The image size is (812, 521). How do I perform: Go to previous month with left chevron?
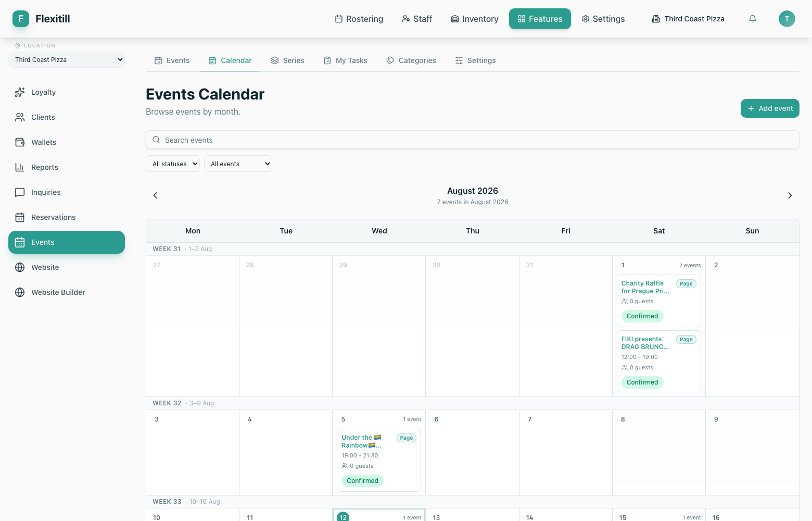click(155, 195)
